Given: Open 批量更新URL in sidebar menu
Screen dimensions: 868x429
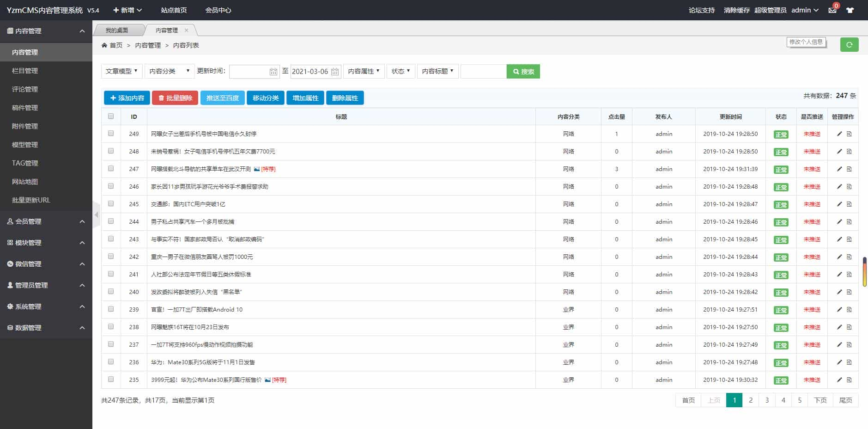Looking at the screenshot, I should (31, 200).
